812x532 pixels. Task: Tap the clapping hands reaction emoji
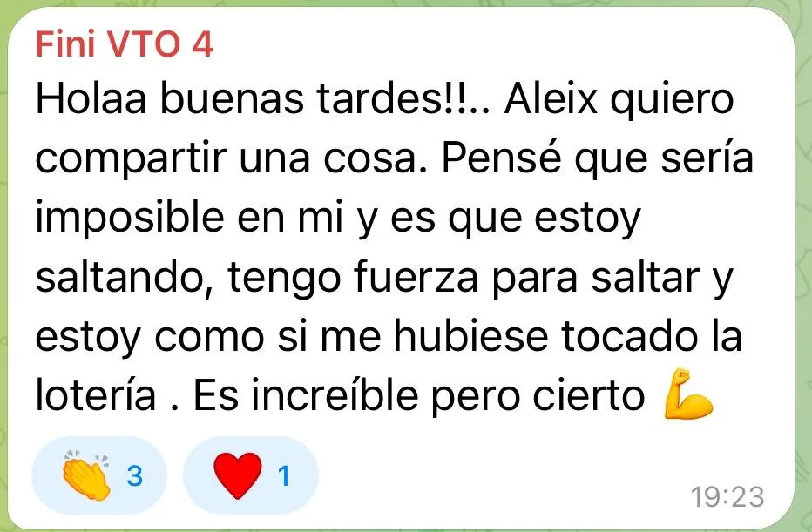86,475
